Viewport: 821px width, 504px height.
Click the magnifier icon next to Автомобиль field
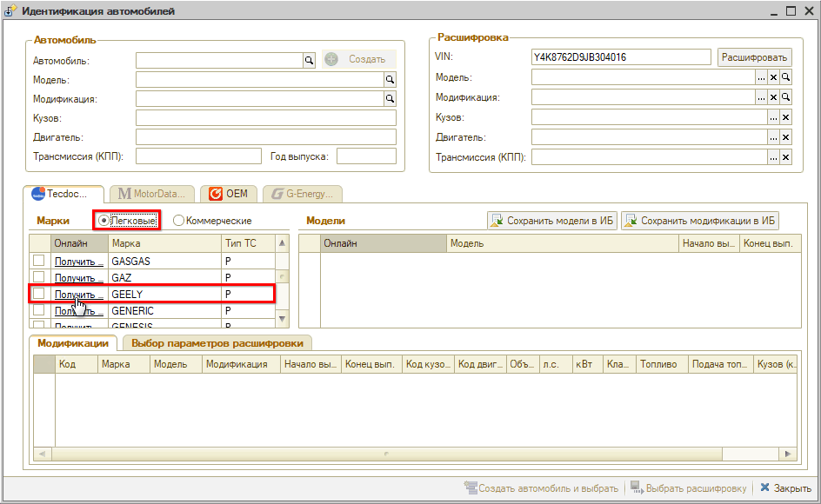[308, 60]
